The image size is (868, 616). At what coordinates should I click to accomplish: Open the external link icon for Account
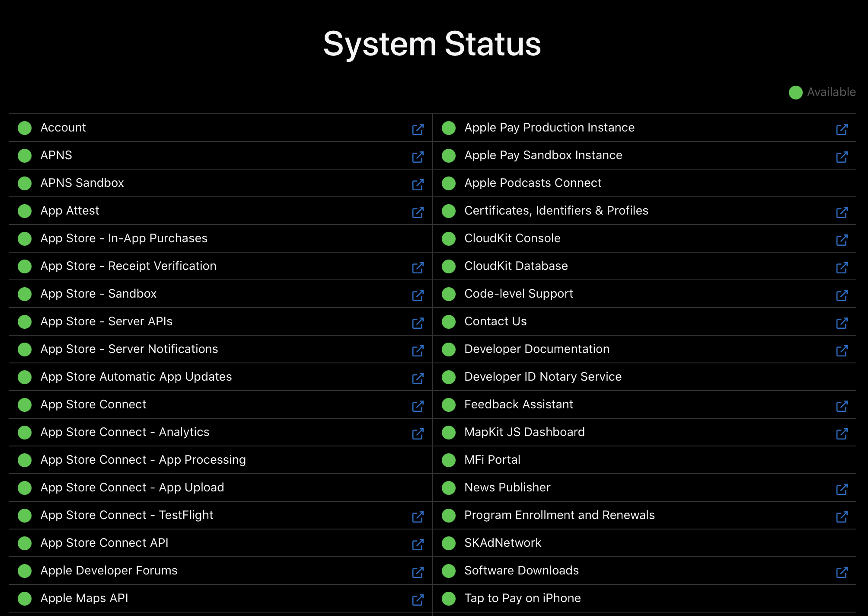pyautogui.click(x=418, y=129)
